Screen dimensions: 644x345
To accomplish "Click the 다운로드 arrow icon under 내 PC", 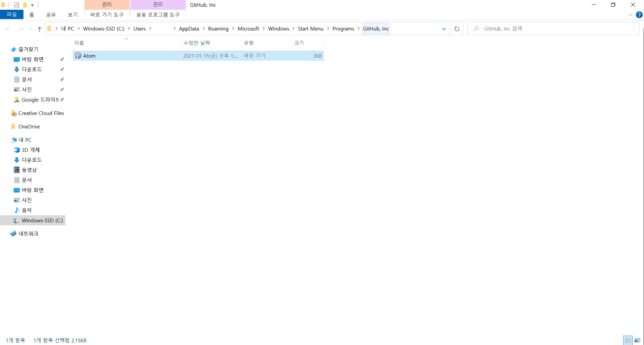I will (x=17, y=160).
